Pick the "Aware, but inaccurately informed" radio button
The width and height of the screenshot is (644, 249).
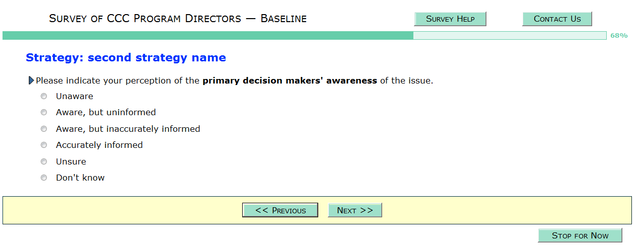click(x=44, y=129)
